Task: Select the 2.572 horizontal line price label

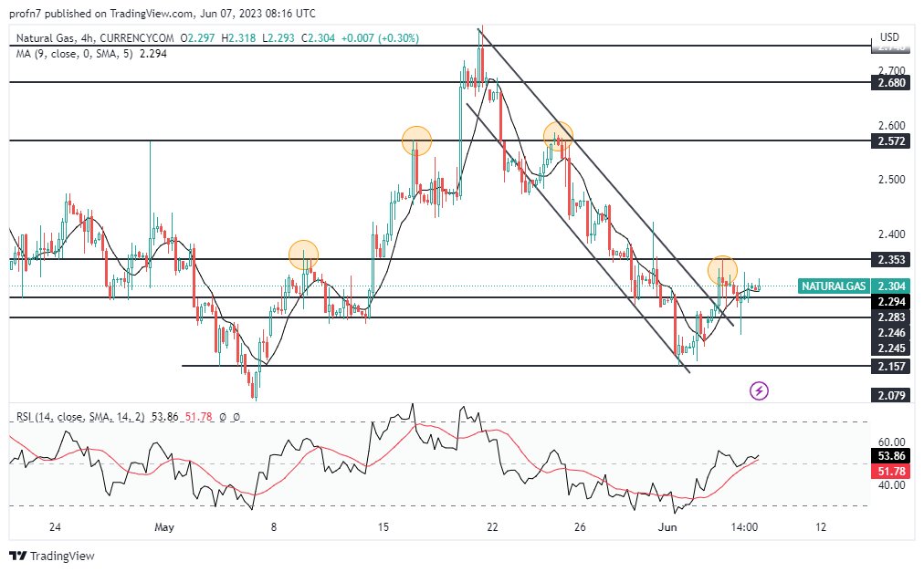Action: pyautogui.click(x=891, y=141)
